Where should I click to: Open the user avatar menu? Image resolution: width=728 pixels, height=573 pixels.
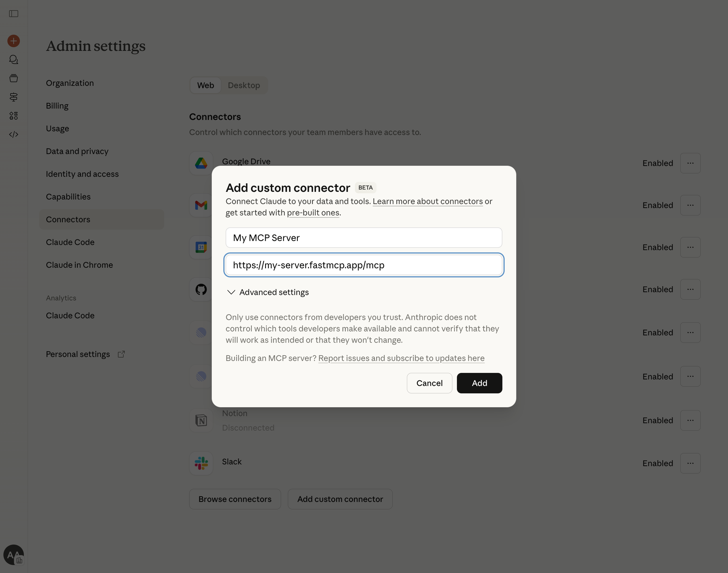tap(13, 555)
